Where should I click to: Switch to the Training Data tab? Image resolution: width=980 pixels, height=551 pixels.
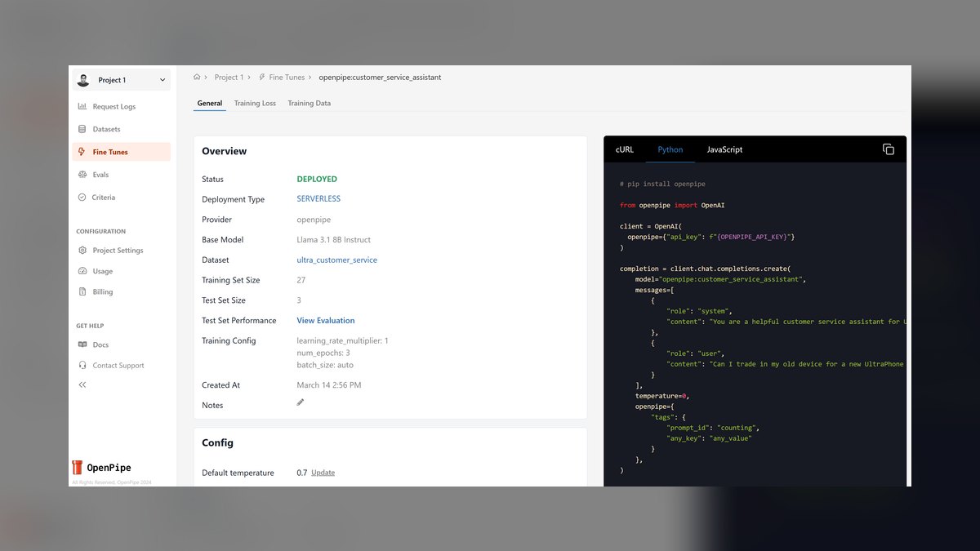tap(310, 104)
